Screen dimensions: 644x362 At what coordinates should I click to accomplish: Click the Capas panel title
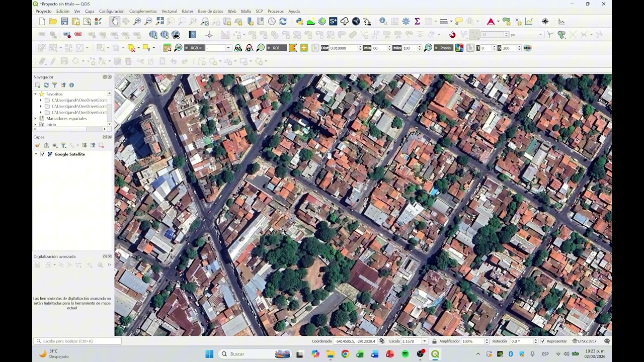pyautogui.click(x=39, y=137)
